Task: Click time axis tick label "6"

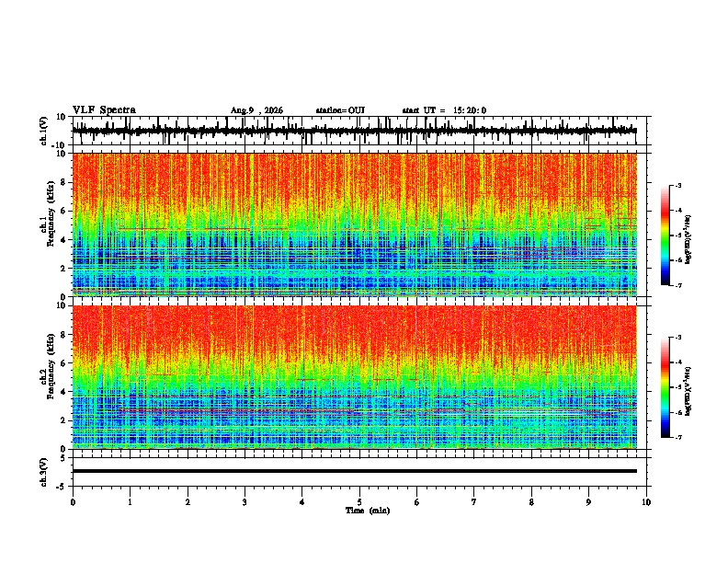Action: [417, 502]
